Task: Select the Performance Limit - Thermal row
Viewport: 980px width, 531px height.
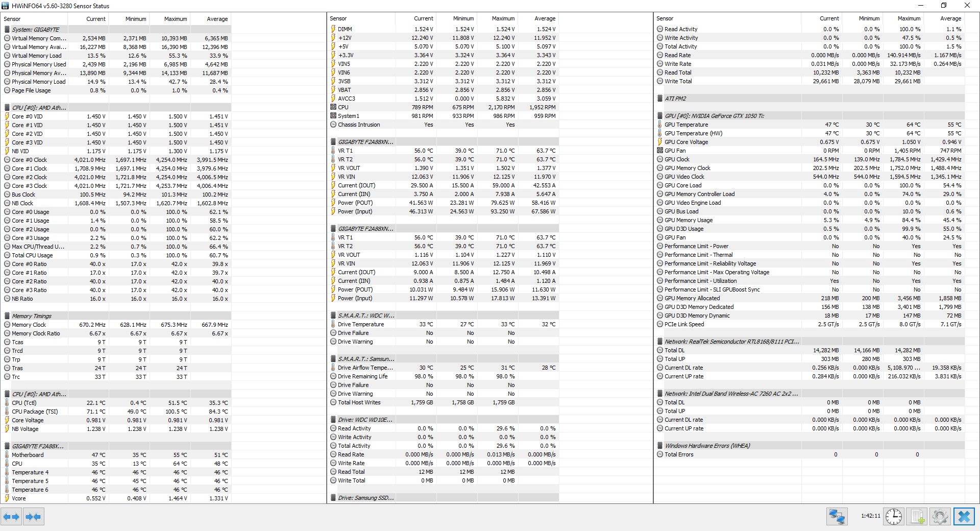Action: tap(811, 255)
